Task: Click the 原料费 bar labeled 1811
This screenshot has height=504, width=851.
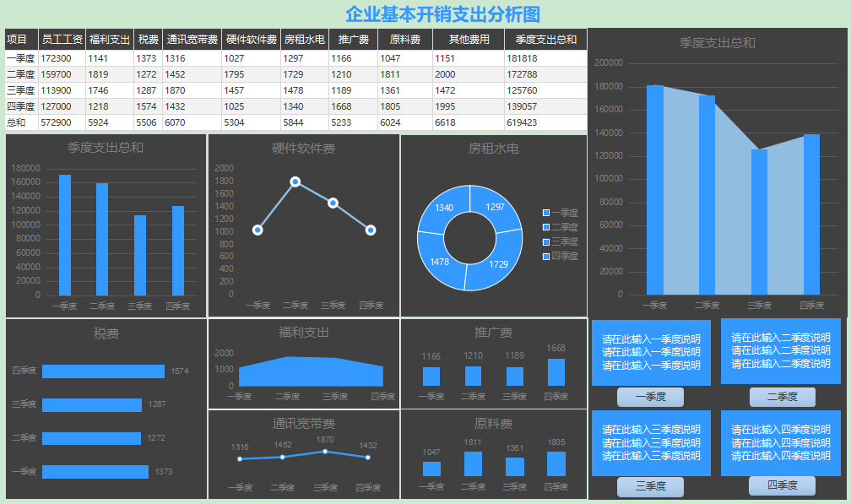Action: [x=473, y=463]
